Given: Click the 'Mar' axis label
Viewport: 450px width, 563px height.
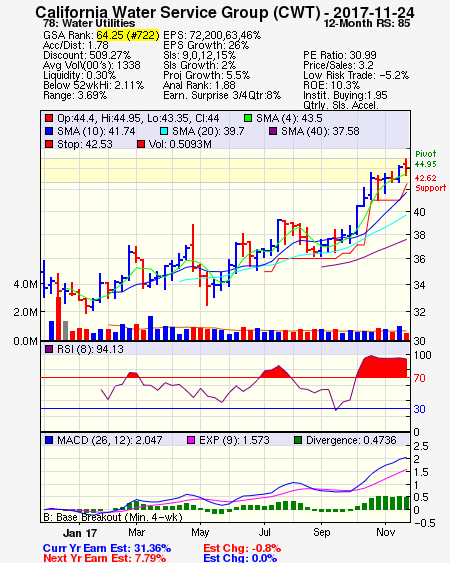Looking at the screenshot, I should (x=136, y=532).
